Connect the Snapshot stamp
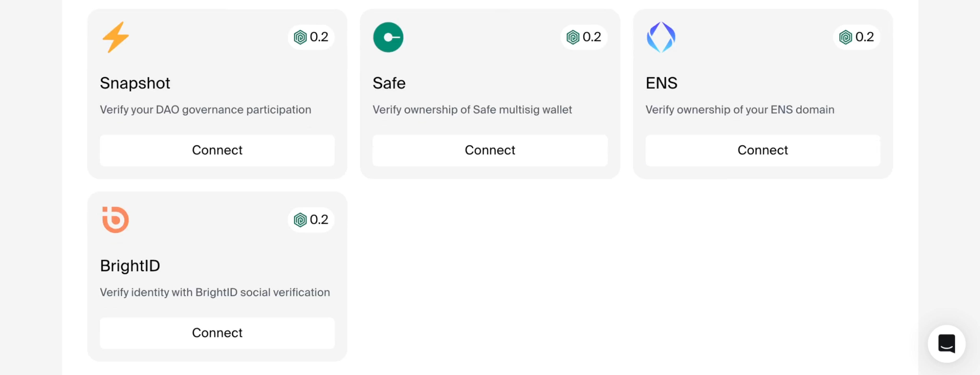This screenshot has height=375, width=980. (x=217, y=150)
